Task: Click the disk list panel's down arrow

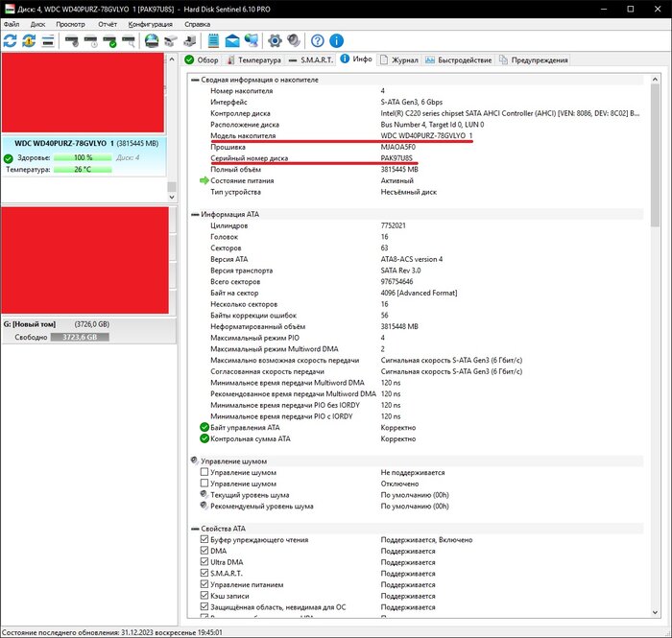Action: point(172,197)
